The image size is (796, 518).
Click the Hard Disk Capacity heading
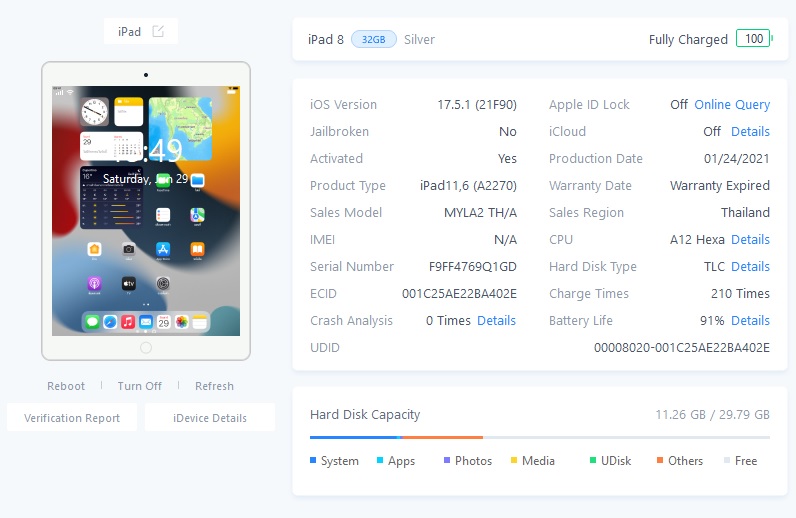coord(365,414)
